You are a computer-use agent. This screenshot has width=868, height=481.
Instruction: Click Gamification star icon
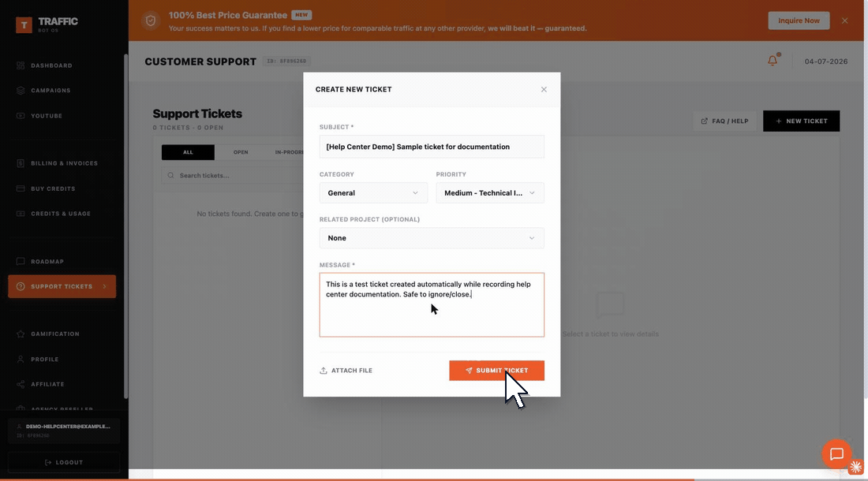point(21,334)
